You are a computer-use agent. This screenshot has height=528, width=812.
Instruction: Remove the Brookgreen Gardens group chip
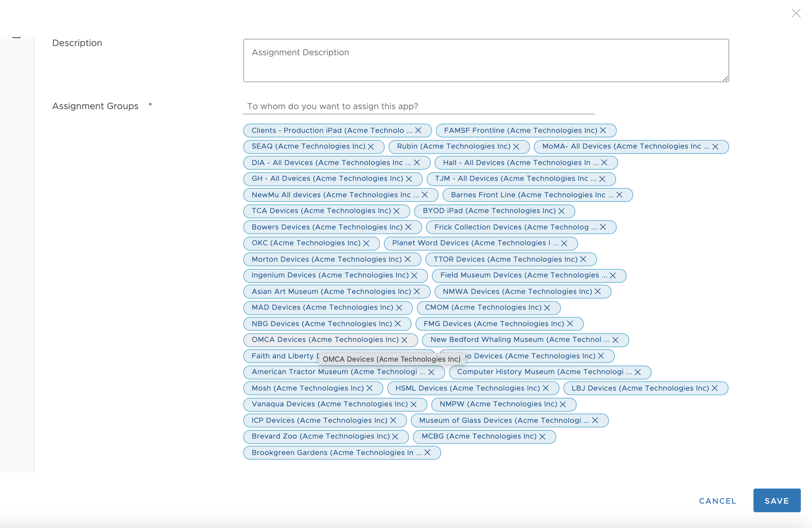coord(427,453)
